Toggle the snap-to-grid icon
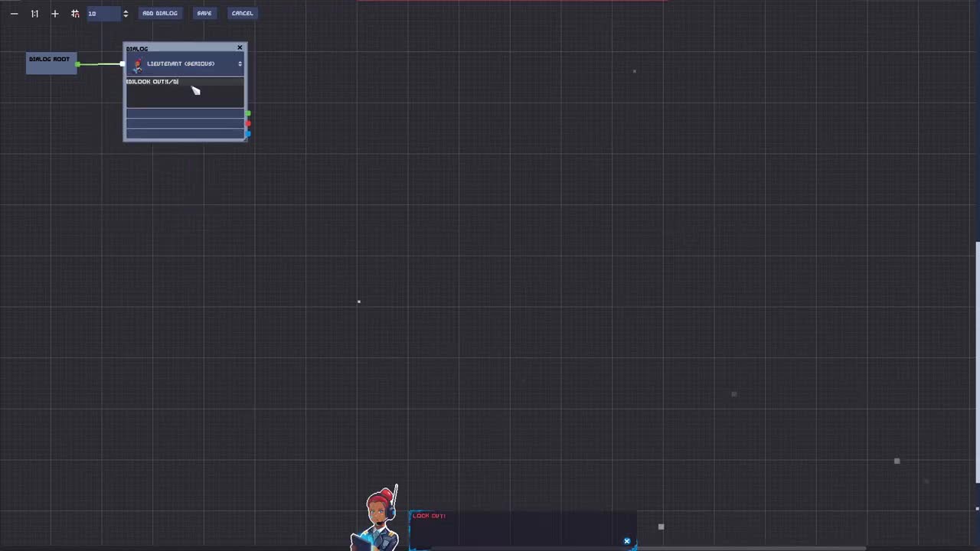 (x=75, y=13)
